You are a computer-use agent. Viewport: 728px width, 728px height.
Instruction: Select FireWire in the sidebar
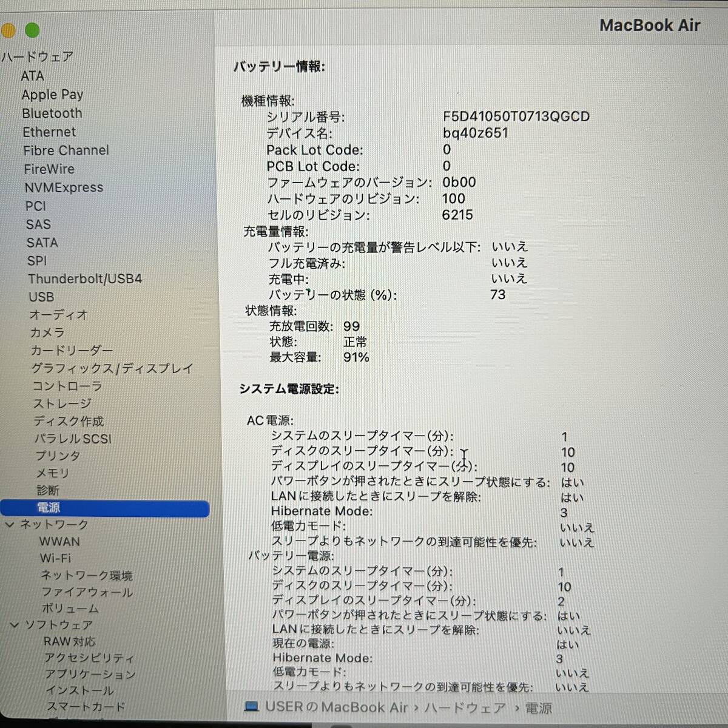49,169
